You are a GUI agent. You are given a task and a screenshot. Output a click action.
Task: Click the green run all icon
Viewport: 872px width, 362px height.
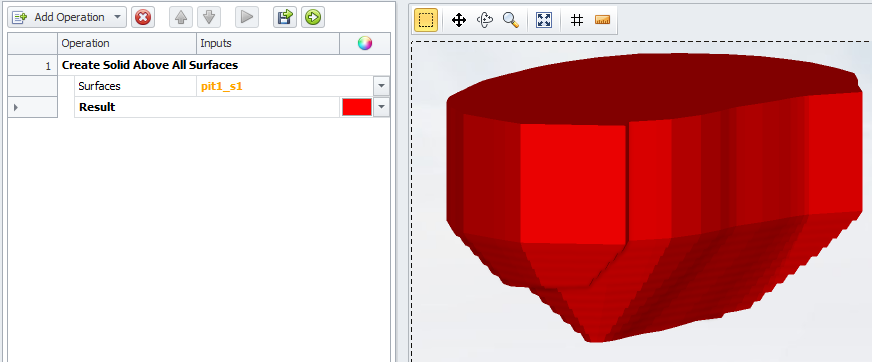(313, 18)
